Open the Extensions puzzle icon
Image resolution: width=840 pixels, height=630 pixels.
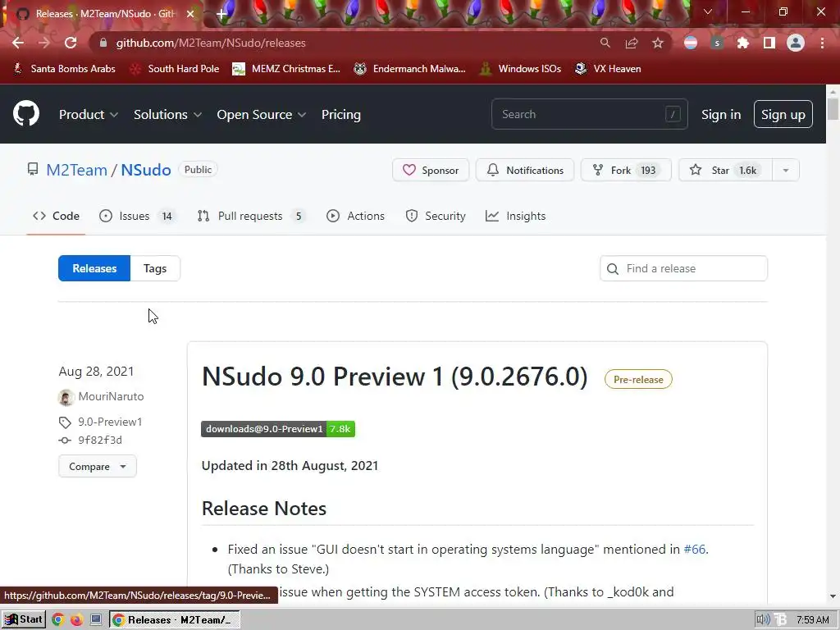click(743, 43)
